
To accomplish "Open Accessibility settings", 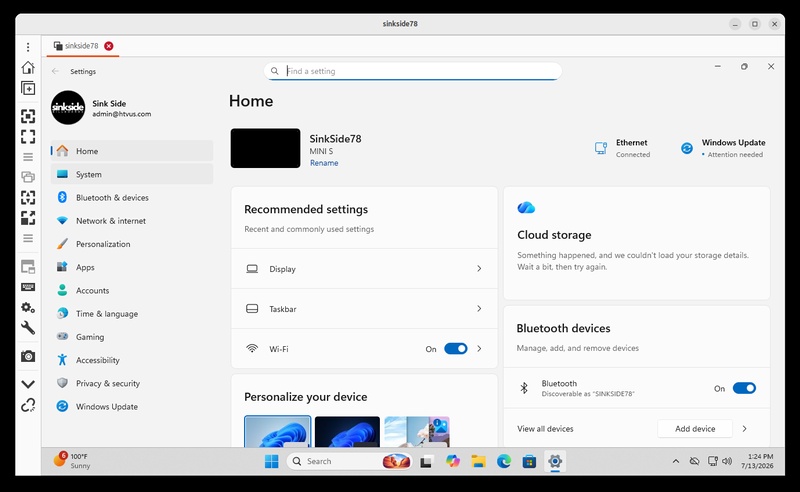I will [x=132, y=360].
